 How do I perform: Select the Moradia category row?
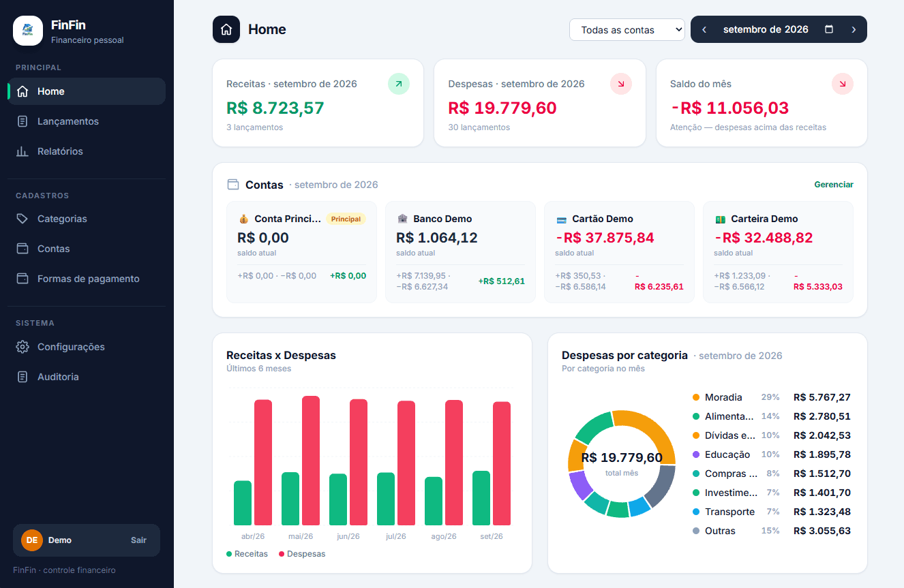click(x=771, y=397)
